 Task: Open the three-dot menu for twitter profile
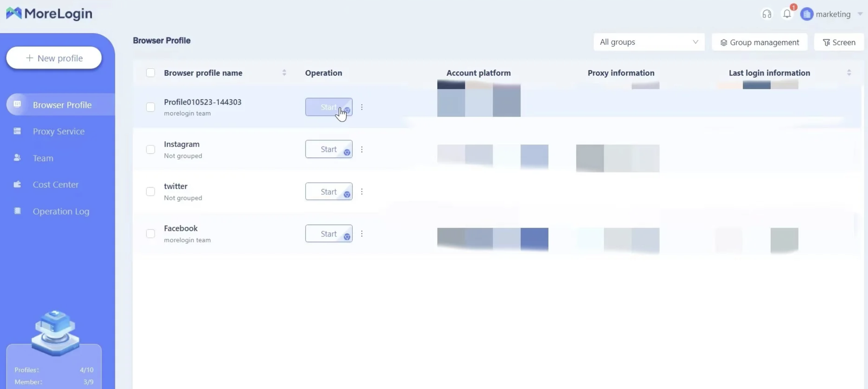point(362,191)
